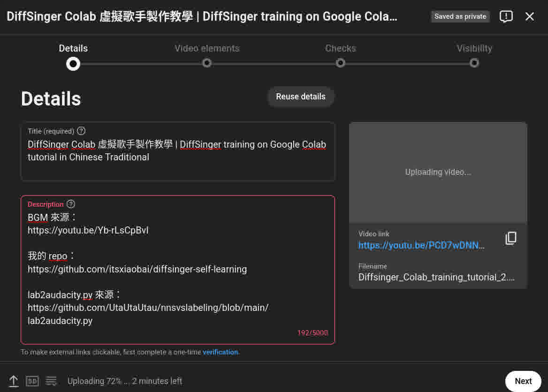Click the Title help question mark icon
This screenshot has width=548, height=392.
tap(81, 131)
